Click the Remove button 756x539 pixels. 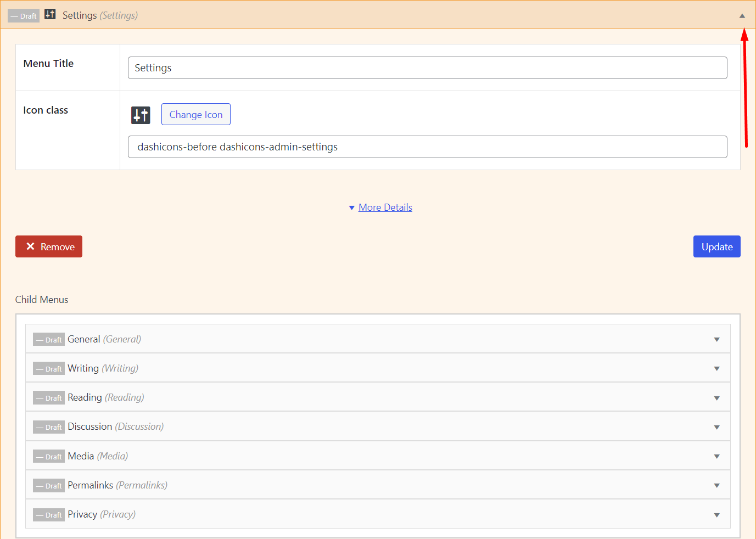tap(48, 246)
